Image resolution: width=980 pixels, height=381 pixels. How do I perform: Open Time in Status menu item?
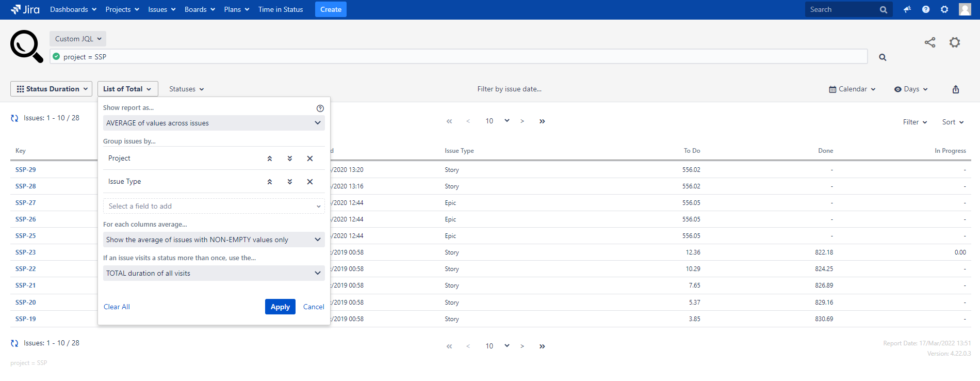[281, 9]
